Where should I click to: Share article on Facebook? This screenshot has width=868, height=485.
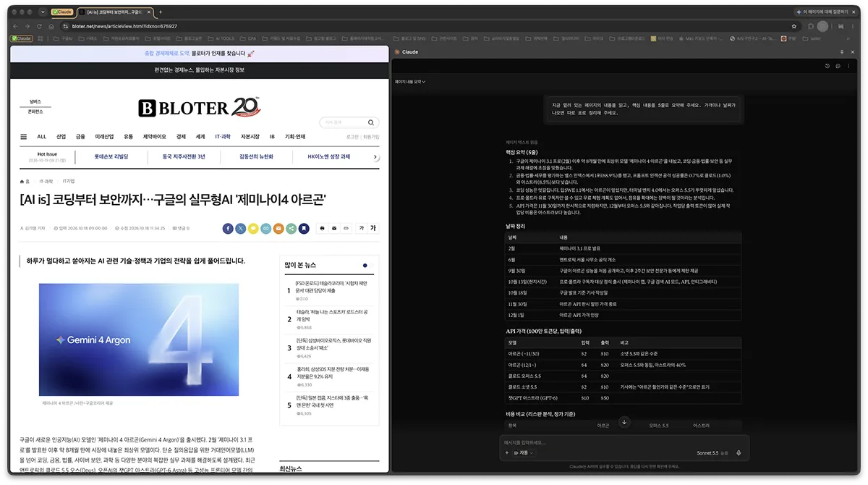[228, 228]
